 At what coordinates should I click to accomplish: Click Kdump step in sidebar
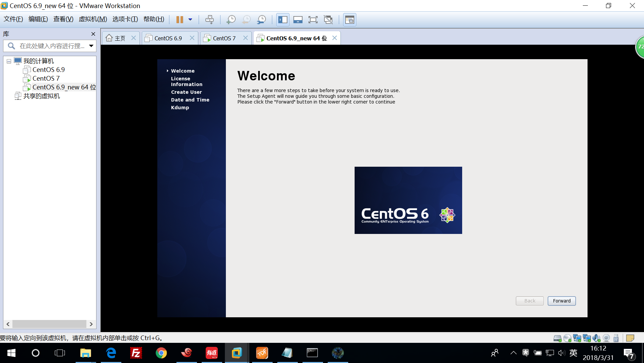180,108
